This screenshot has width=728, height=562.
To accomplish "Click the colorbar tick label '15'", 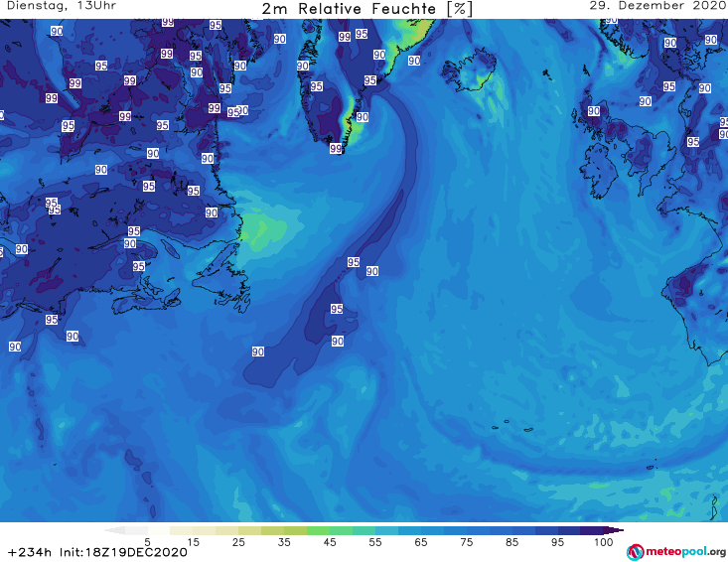I will pos(193,542).
